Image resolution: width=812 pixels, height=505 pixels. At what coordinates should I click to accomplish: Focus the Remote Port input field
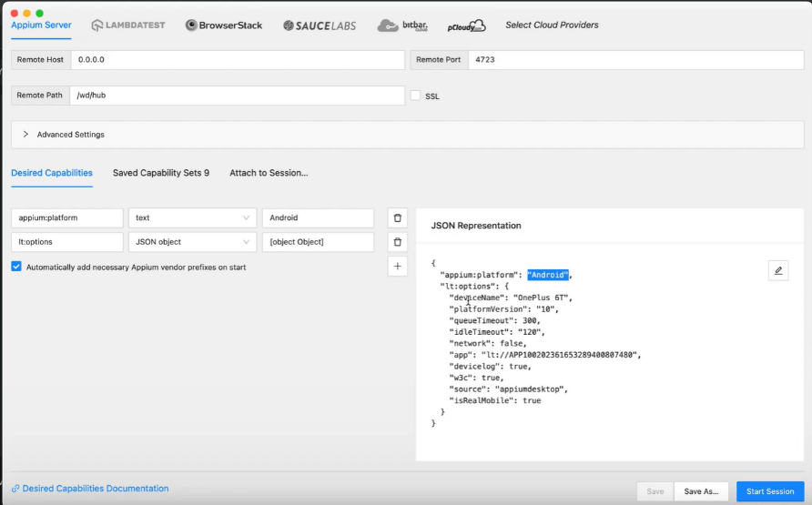click(x=634, y=60)
